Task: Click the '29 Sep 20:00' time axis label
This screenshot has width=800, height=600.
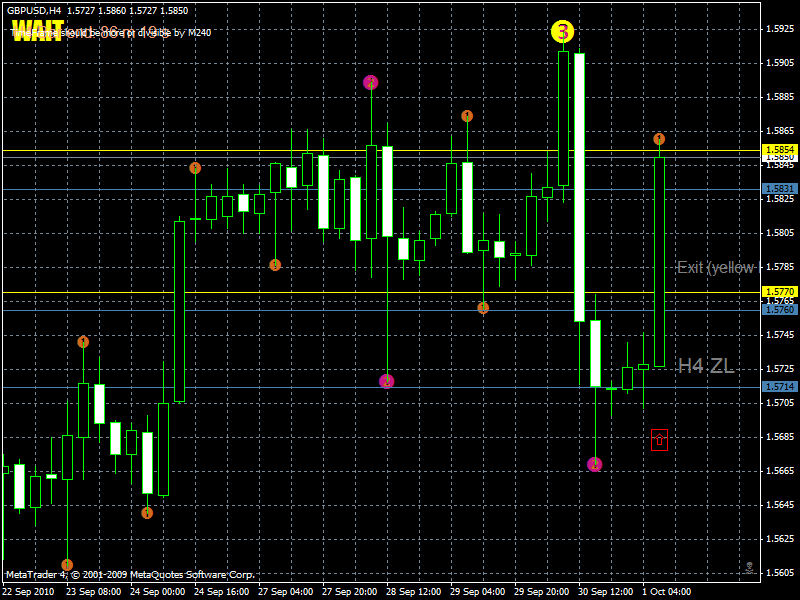Action: pos(542,592)
